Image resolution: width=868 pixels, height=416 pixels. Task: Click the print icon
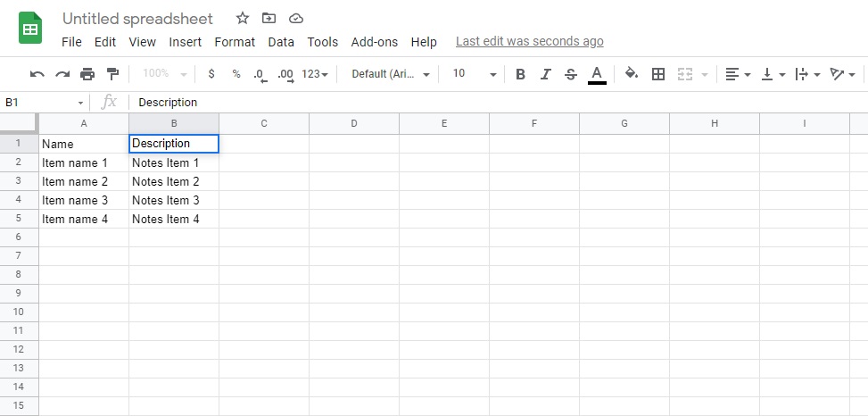click(87, 74)
